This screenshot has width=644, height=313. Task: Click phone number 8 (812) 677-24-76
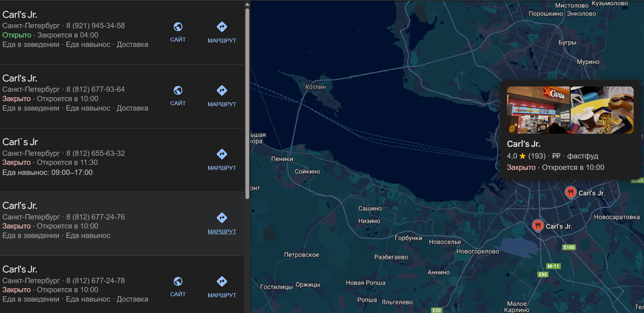(95, 217)
